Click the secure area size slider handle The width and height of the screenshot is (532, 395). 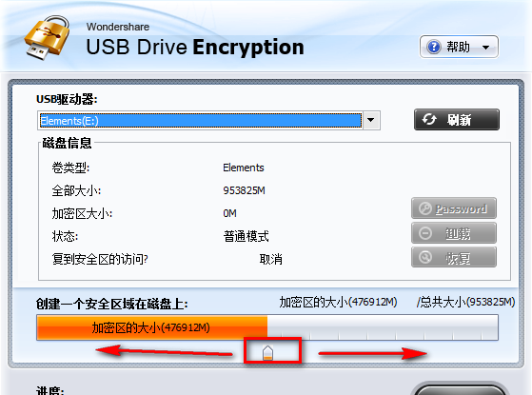point(267,352)
